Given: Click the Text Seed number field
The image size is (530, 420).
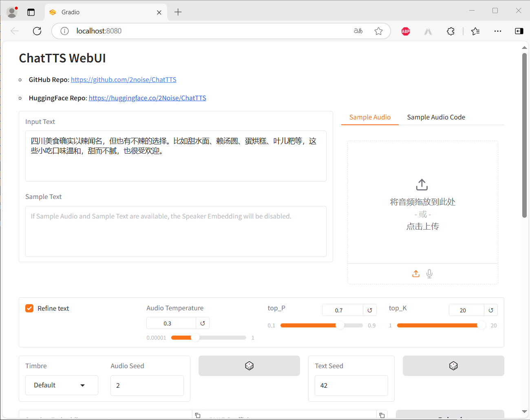Looking at the screenshot, I should [351, 385].
